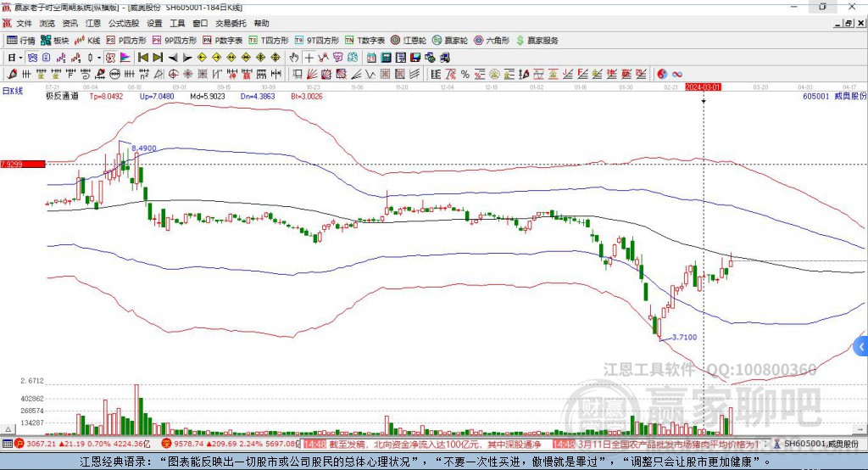Click the volume pane up-arrow button
Image resolution: width=868 pixels, height=470 pixels.
(8, 429)
